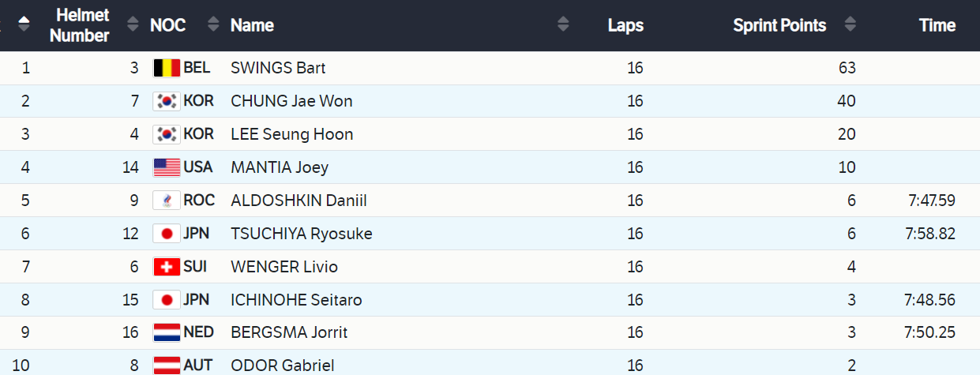Open MANTIA Joey athlete name
The image size is (980, 375).
pos(280,167)
